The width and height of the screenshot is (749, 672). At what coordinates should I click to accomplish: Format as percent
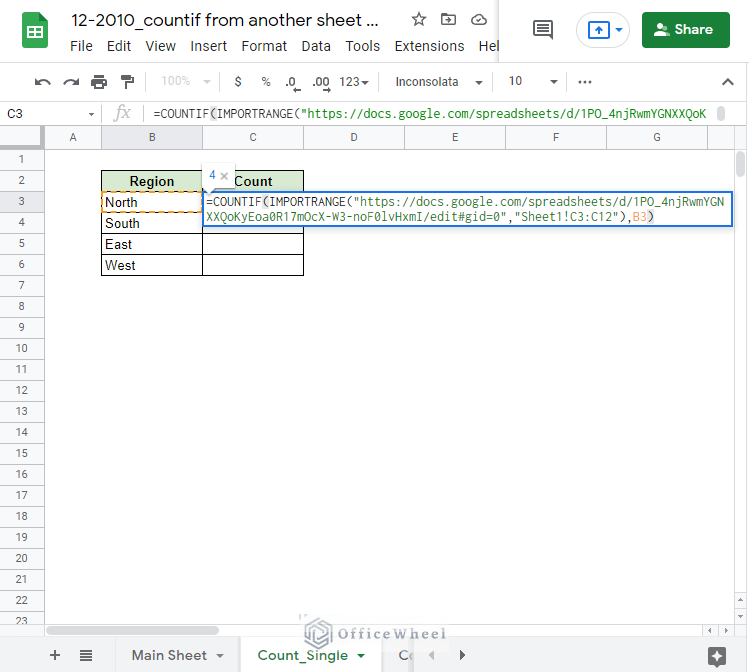(x=266, y=82)
